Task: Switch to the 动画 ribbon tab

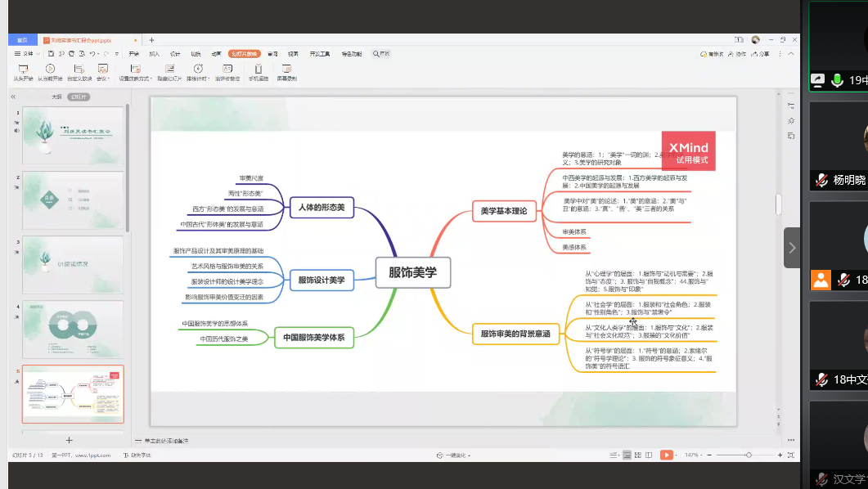Action: [x=217, y=54]
